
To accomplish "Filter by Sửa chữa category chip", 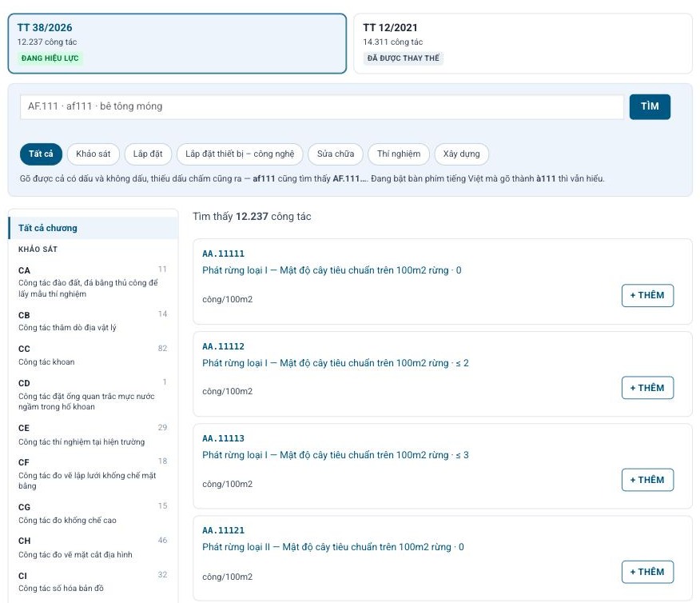I will click(336, 154).
